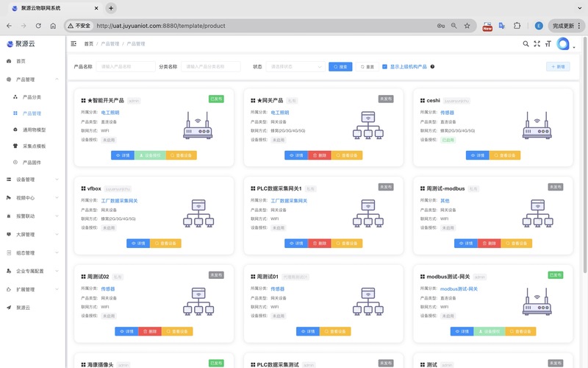The height and width of the screenshot is (368, 588).
Task: Click the gateway image on ★网关产品 card
Action: [368, 125]
